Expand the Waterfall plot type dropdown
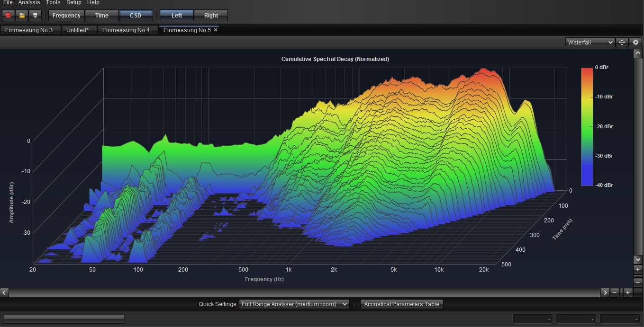The image size is (644, 327). (590, 43)
